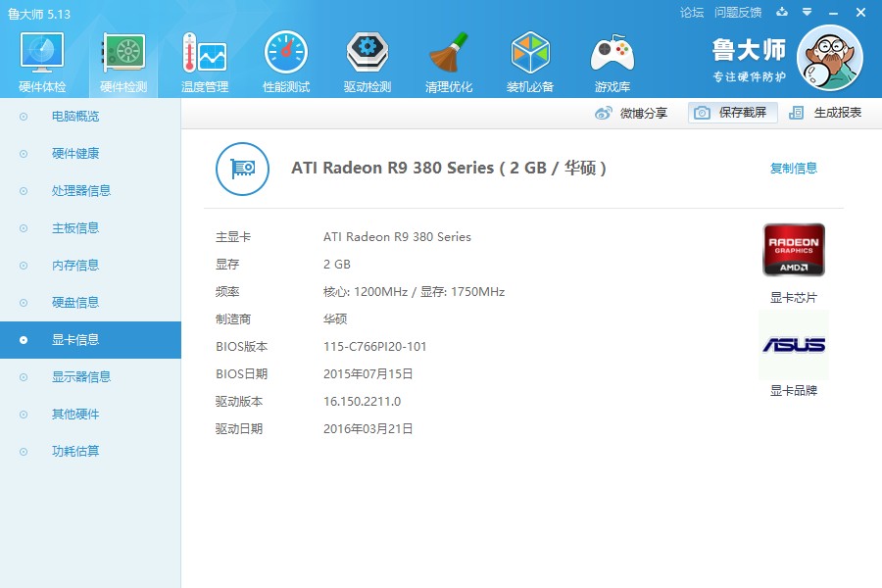
Task: Select 显卡信息 in sidebar
Action: 90,340
